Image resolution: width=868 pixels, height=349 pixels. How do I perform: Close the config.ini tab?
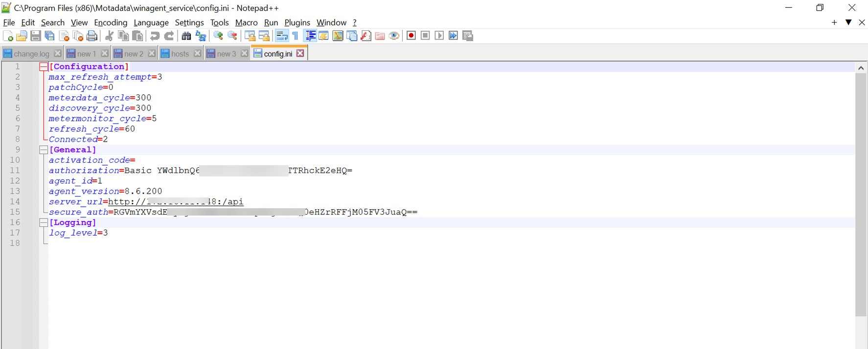[300, 53]
